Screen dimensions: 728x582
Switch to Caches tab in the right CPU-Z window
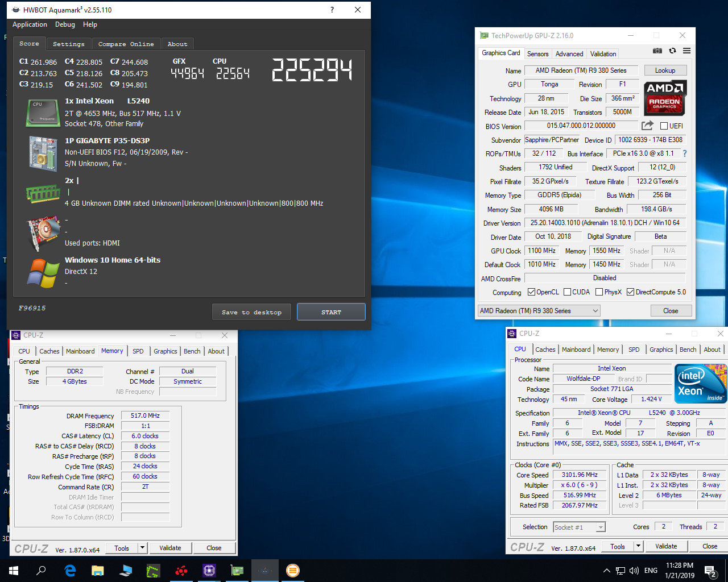pyautogui.click(x=545, y=350)
